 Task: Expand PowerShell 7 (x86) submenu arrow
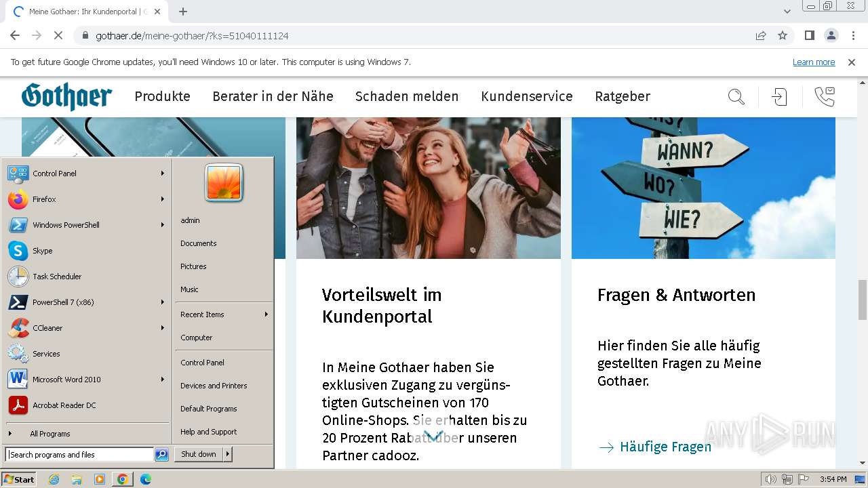[x=163, y=302]
